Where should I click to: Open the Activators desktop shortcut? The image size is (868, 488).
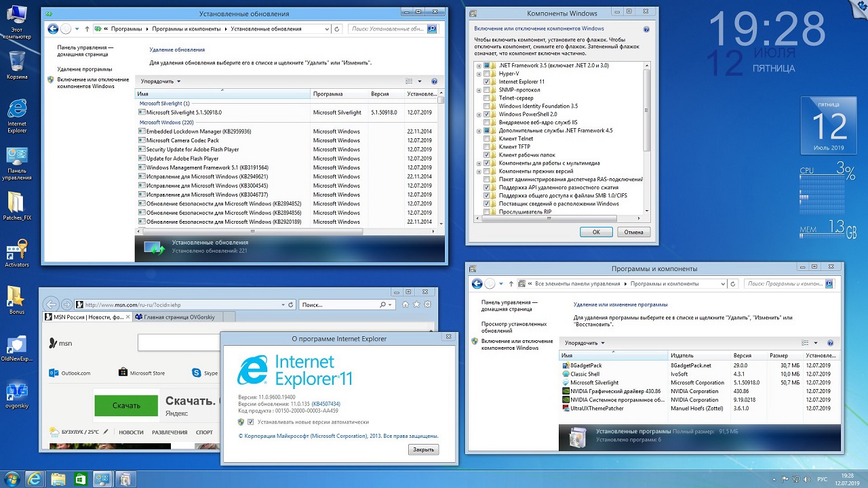coord(17,251)
